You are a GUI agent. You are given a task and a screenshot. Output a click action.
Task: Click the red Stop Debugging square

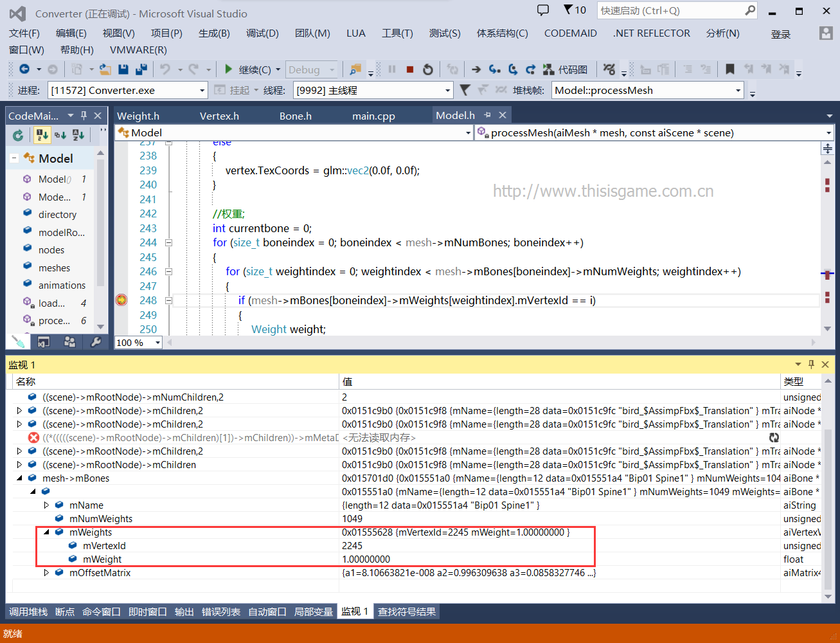[410, 69]
